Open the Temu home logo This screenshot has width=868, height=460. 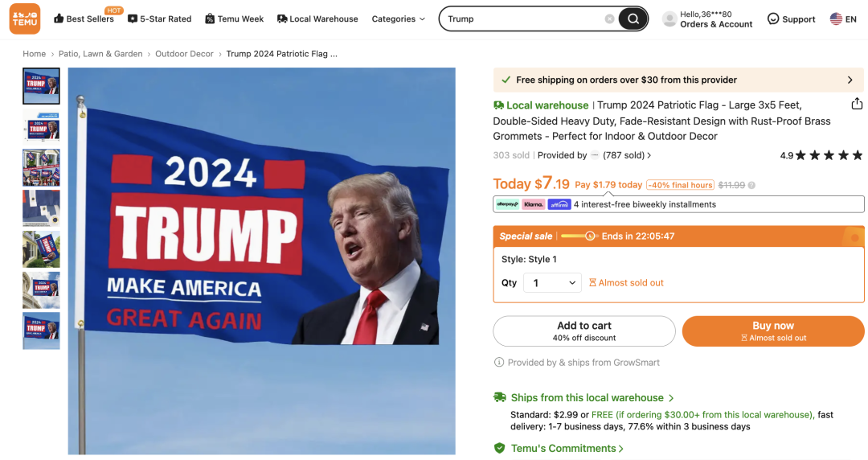pyautogui.click(x=25, y=18)
